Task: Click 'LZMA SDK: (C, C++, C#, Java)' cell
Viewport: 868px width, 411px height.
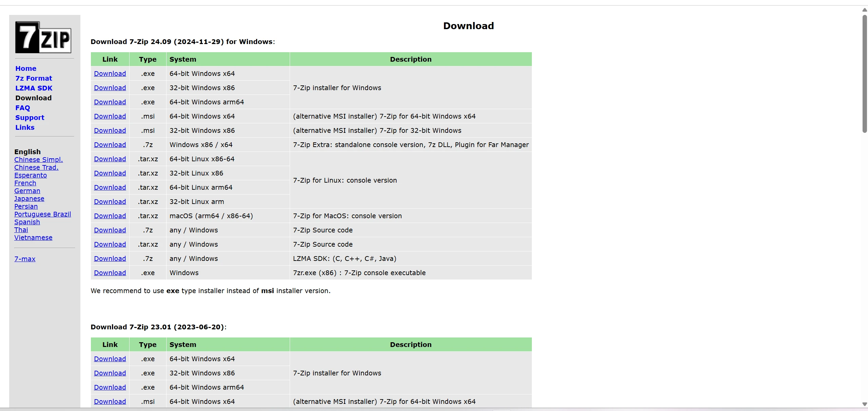Action: (411, 259)
